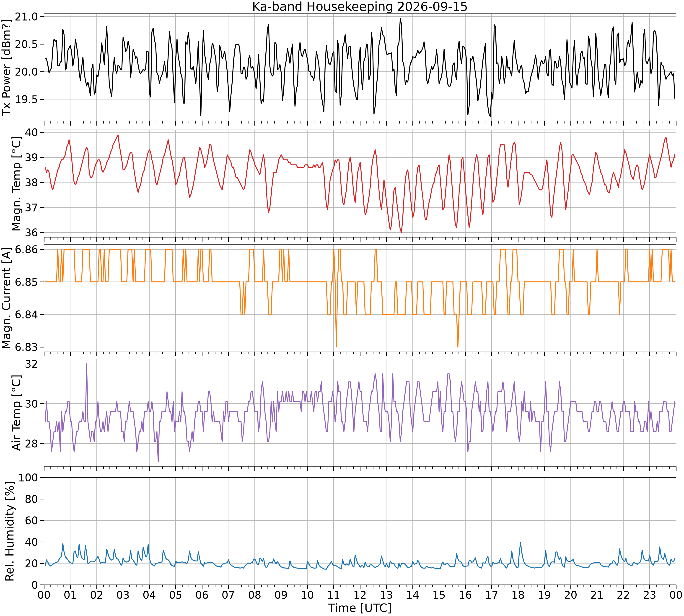
Task: Click the Tx Power [dBm?] axis label
Action: [x=6, y=67]
